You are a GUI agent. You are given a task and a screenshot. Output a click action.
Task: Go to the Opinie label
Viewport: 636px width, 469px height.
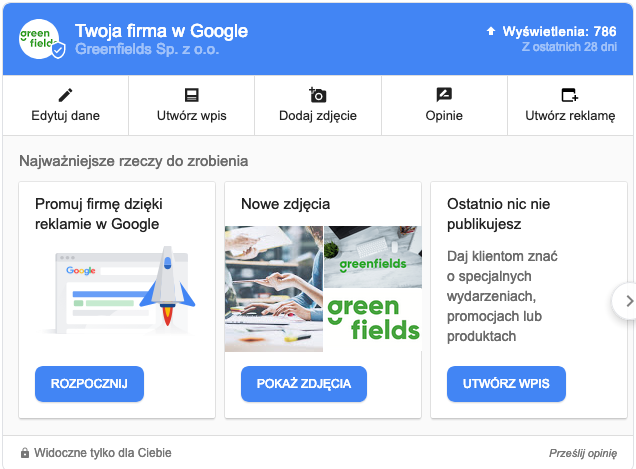coord(444,116)
